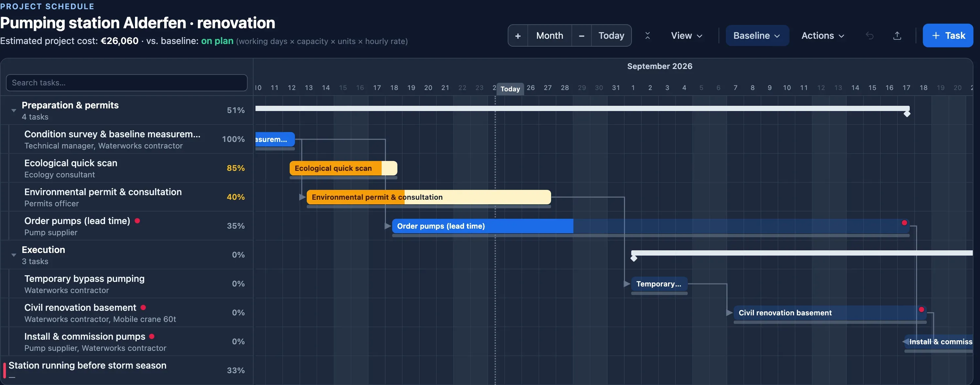
Task: Select the Condition survey & baseline task row
Action: [x=127, y=139]
